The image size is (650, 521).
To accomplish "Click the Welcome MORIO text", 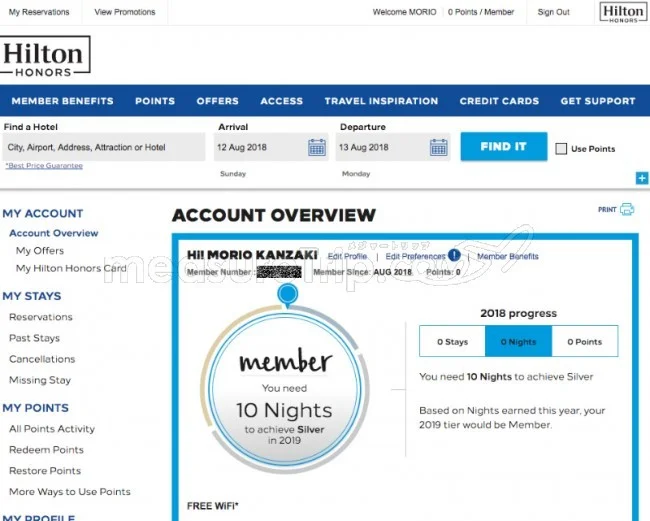I will tap(404, 12).
